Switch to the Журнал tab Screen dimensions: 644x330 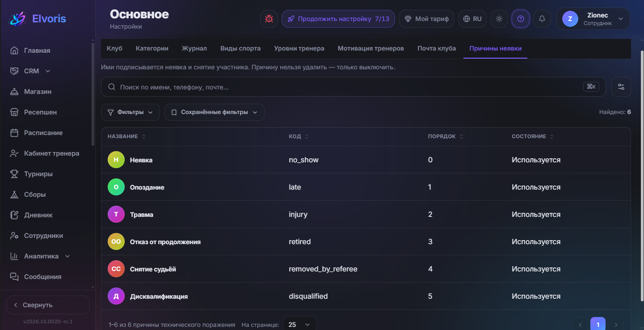194,48
